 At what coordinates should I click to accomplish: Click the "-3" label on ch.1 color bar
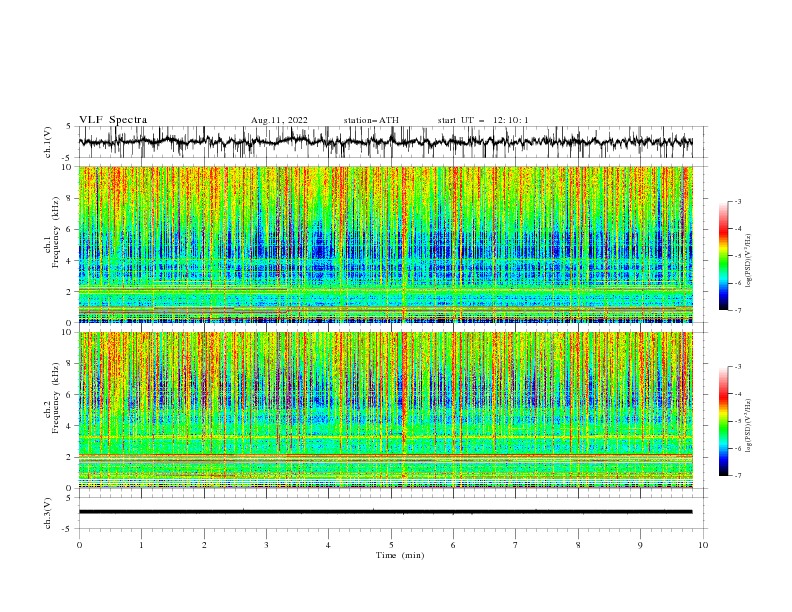click(x=738, y=201)
